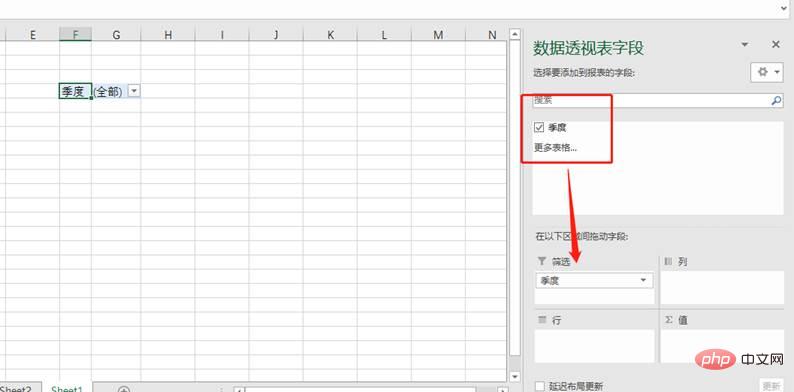This screenshot has height=392, width=794.
Task: Uncheck the 季度 field checkbox
Action: click(539, 128)
